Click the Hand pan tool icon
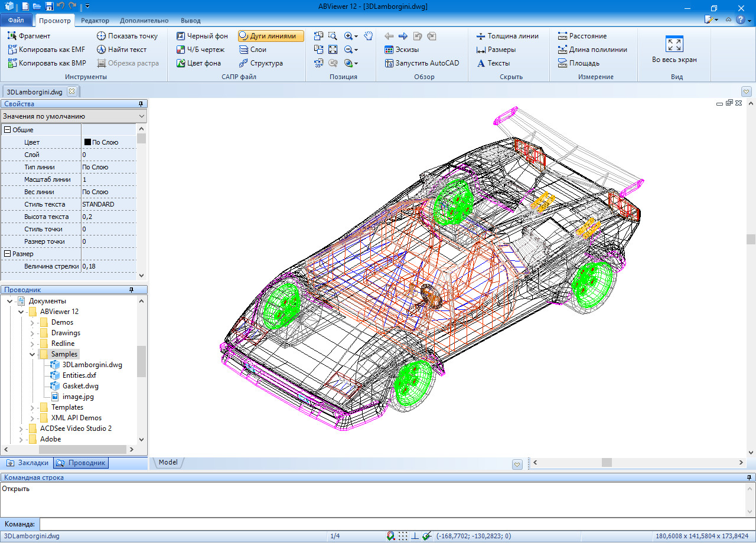The image size is (756, 543). click(368, 36)
